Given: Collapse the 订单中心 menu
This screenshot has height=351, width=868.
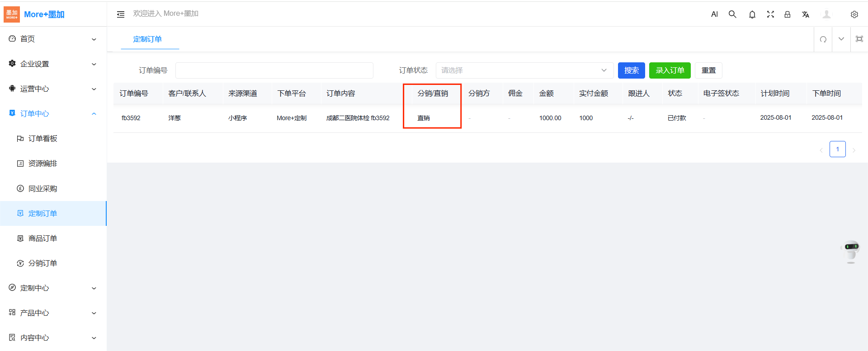Looking at the screenshot, I should [x=53, y=114].
